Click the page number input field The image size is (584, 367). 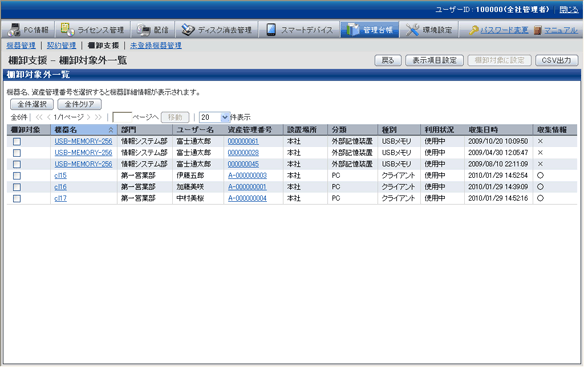click(x=122, y=117)
